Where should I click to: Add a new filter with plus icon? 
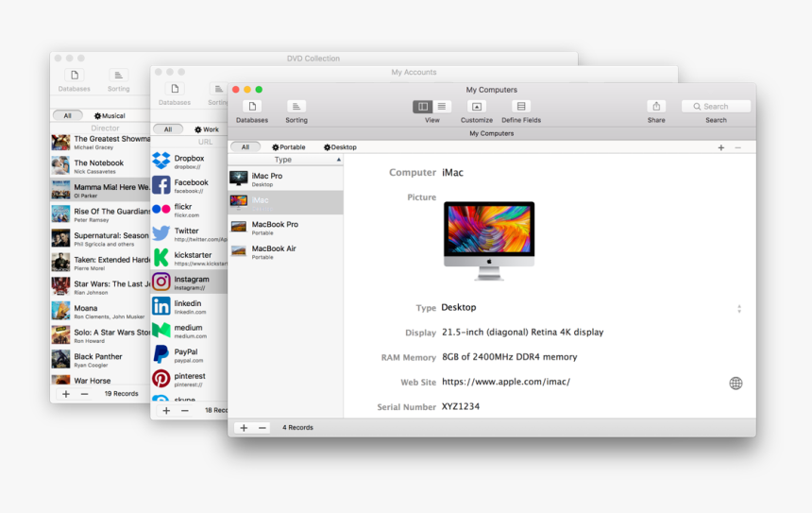[720, 147]
